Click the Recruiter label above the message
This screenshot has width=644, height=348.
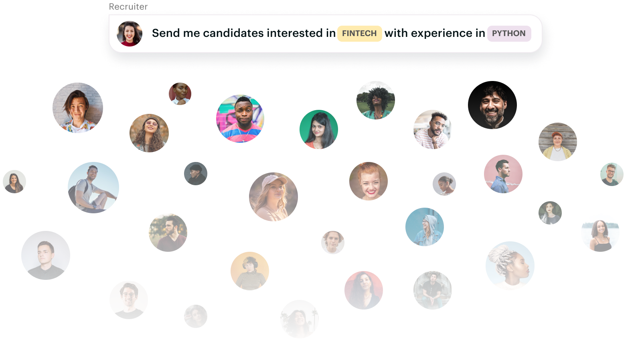pos(128,7)
